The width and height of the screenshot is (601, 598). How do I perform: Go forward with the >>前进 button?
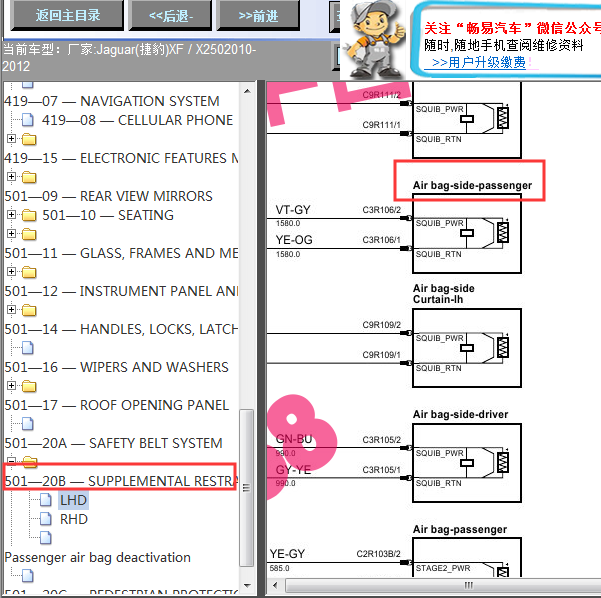258,15
